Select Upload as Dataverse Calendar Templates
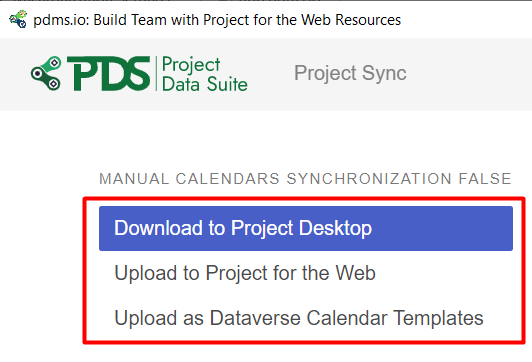 pyautogui.click(x=299, y=318)
